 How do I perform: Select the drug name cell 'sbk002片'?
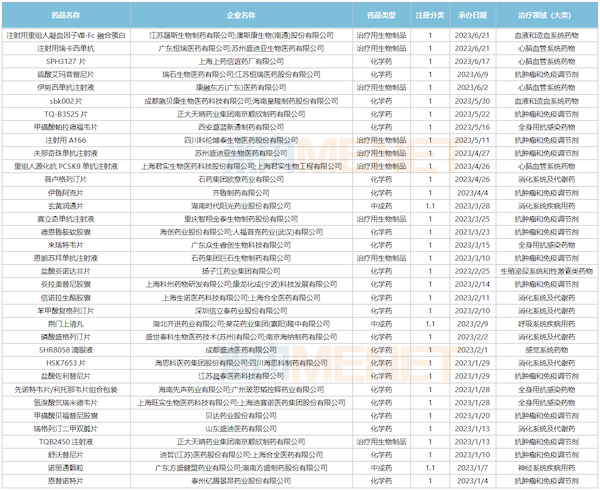pos(66,101)
